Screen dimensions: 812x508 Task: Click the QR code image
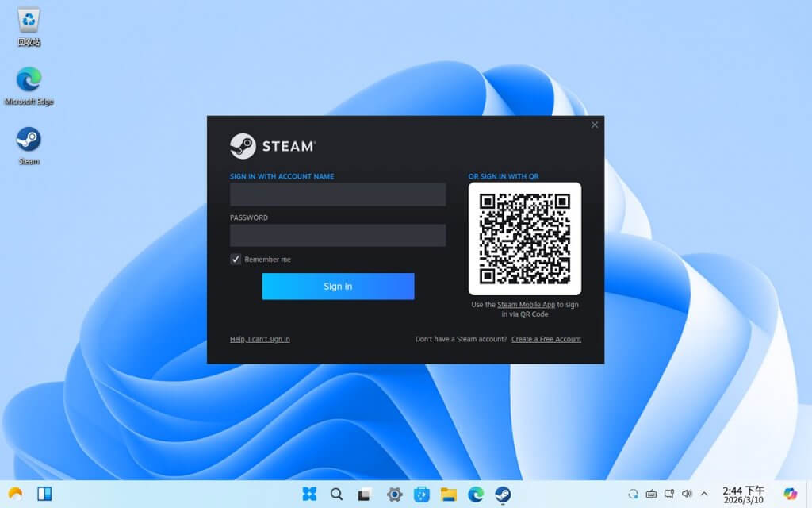(525, 239)
